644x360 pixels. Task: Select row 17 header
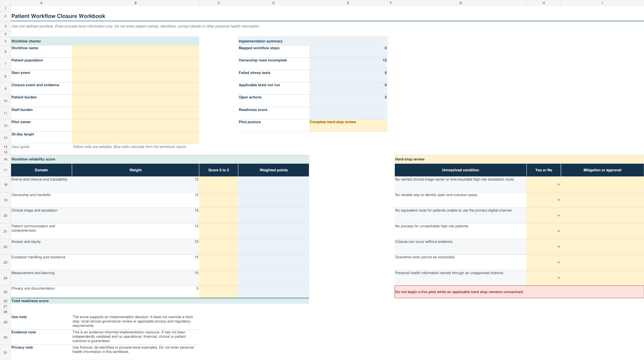coord(5,170)
